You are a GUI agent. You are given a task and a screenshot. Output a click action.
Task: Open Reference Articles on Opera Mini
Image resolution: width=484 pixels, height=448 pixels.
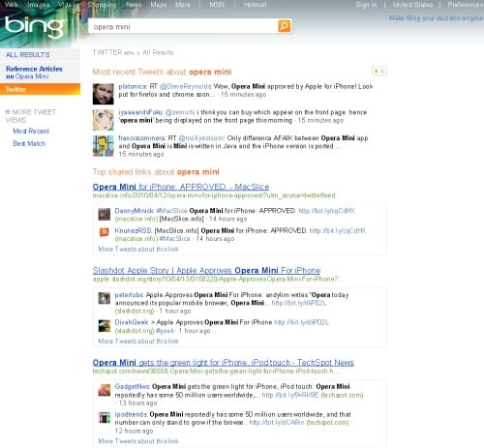34,73
